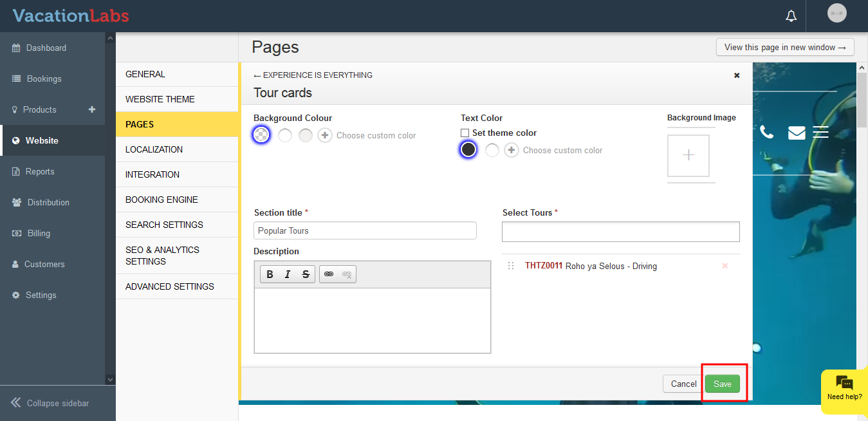The image size is (868, 421).
Task: Click the Bold formatting icon
Action: point(270,274)
